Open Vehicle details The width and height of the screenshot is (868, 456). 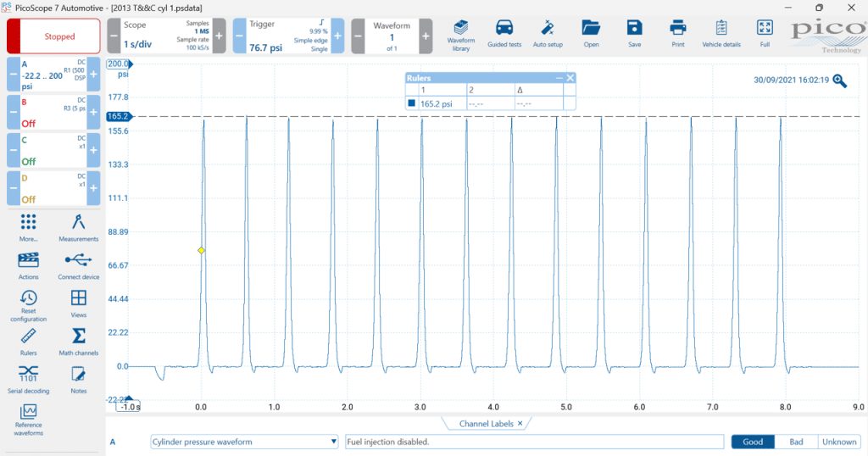[721, 35]
